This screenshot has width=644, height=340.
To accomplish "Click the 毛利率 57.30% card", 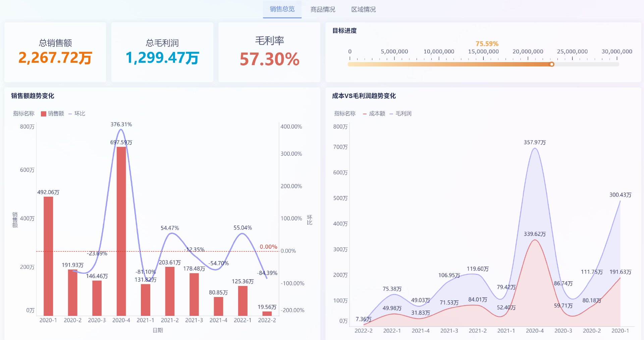I will coord(269,52).
